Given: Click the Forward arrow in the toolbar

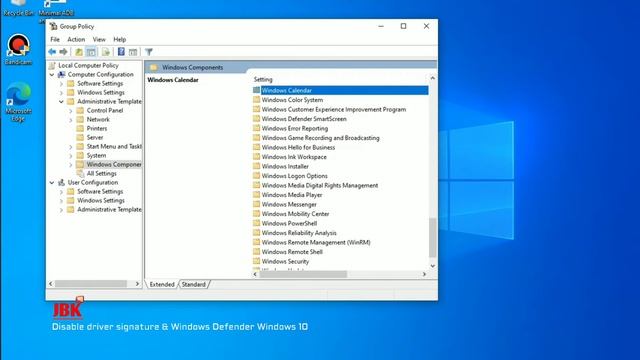Looking at the screenshot, I should tap(63, 52).
